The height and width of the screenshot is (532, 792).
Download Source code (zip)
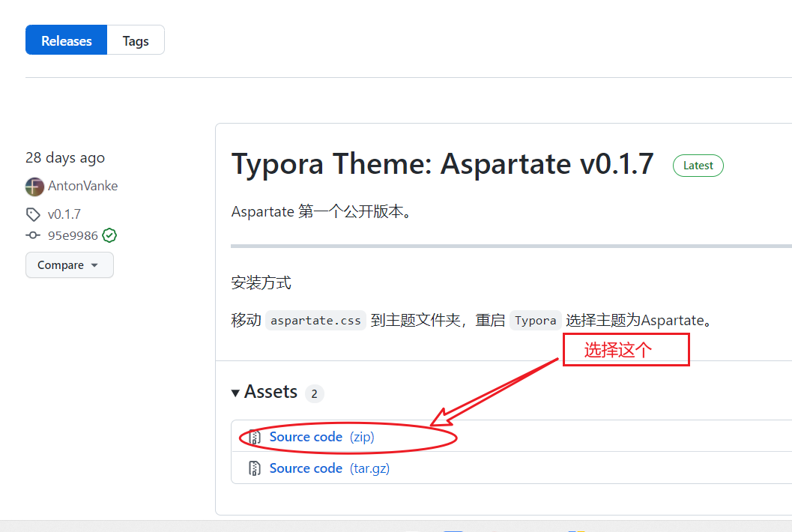[x=321, y=437]
